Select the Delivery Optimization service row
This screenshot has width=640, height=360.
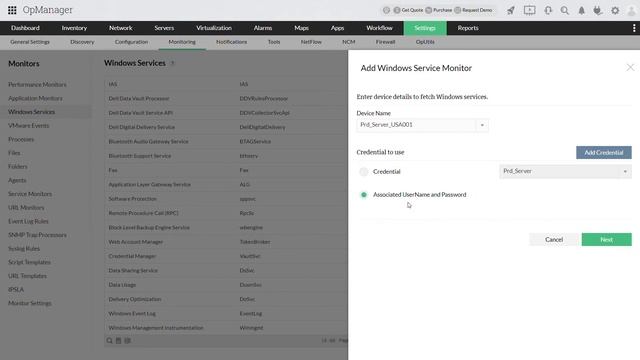tap(226, 299)
